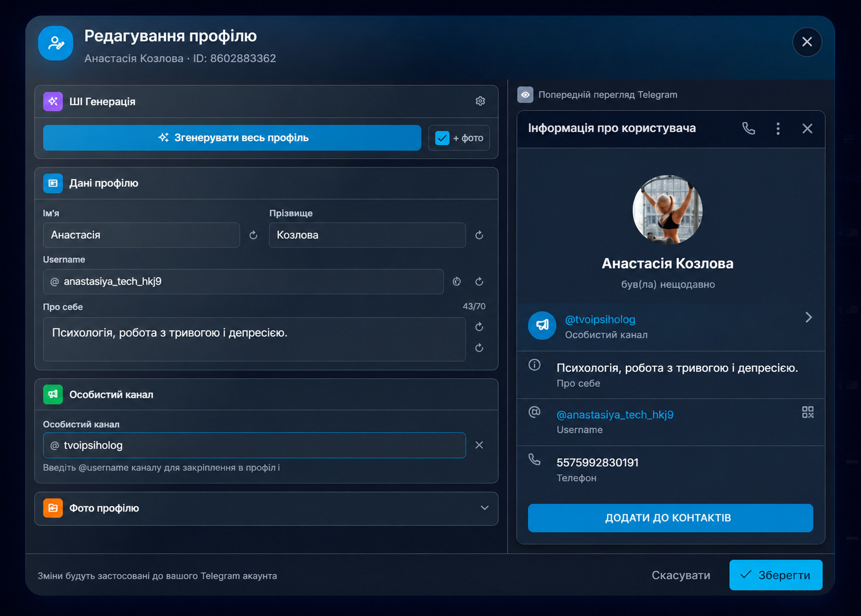Viewport: 861px width, 616px height.
Task: Open the @tvoipsiholog channel link
Action: click(x=600, y=319)
